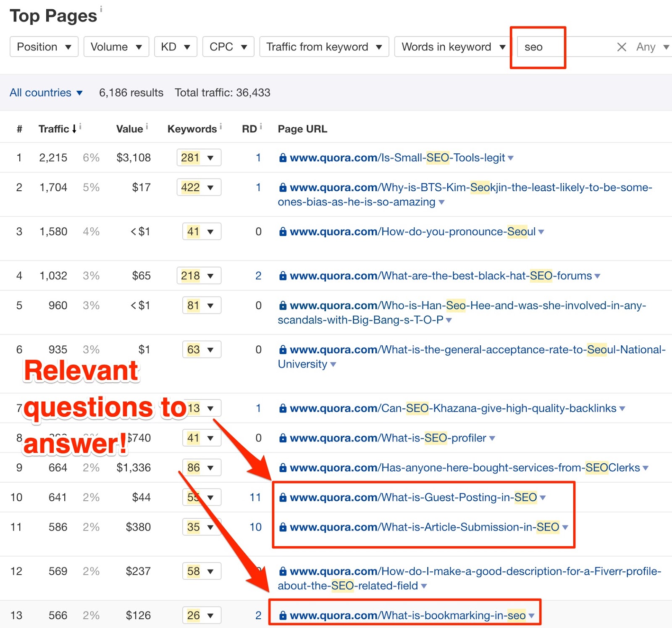Expand the 281 keywords dropdown
This screenshot has width=672, height=628.
coord(199,158)
